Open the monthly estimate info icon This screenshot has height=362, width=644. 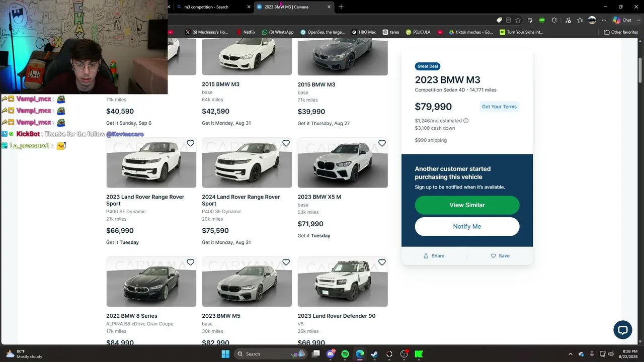[x=466, y=121]
